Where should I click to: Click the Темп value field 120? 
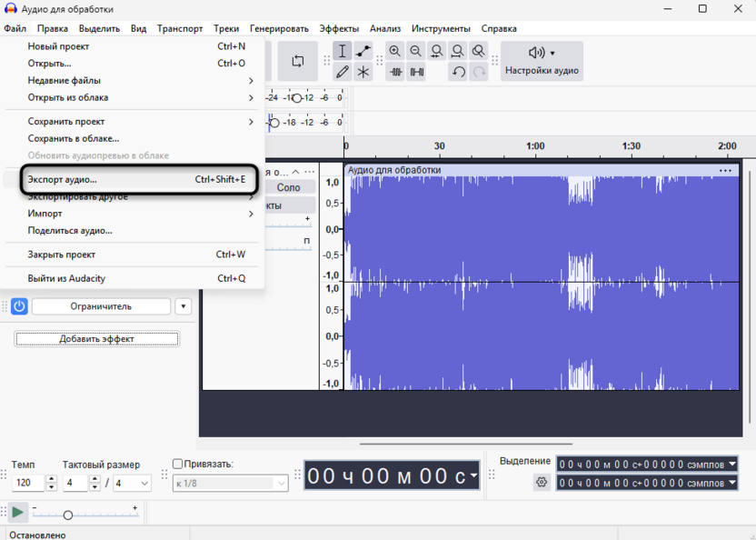pos(29,483)
